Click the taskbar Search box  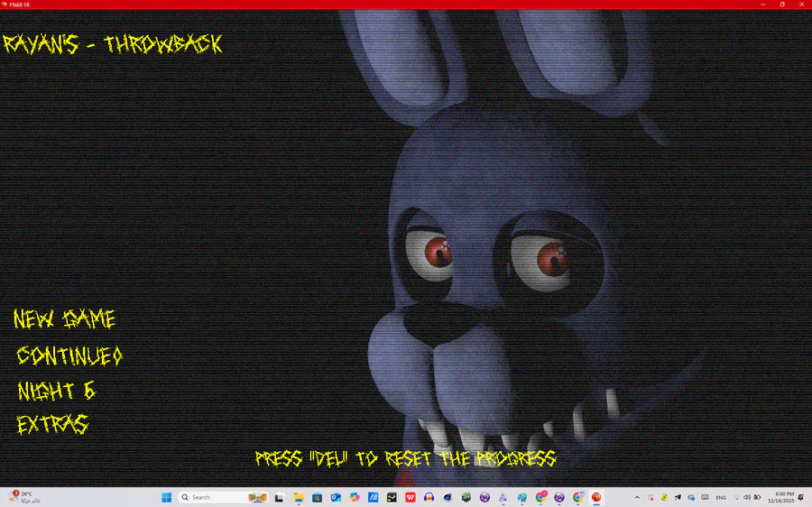[223, 497]
